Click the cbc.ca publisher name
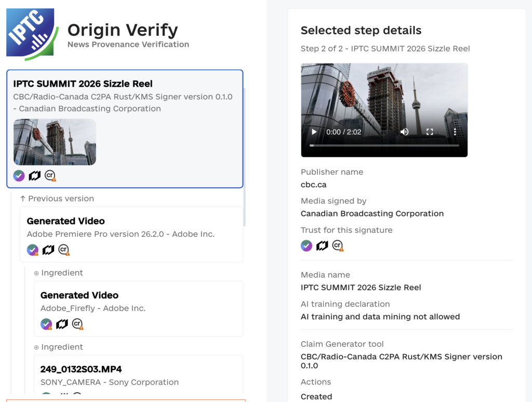This screenshot has width=532, height=402. point(313,185)
